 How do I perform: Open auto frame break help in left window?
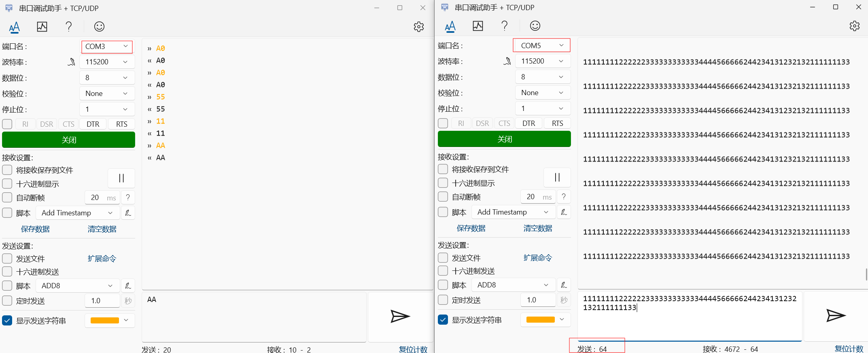coord(128,198)
